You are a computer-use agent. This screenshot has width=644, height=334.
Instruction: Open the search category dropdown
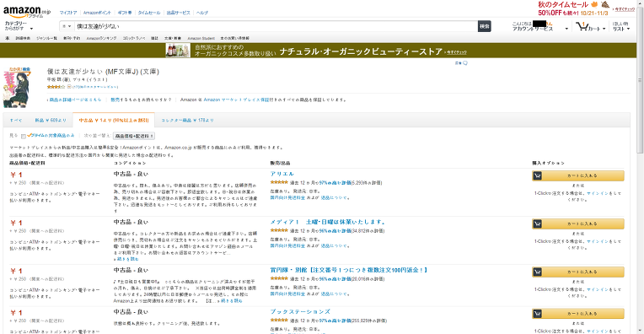pyautogui.click(x=67, y=26)
